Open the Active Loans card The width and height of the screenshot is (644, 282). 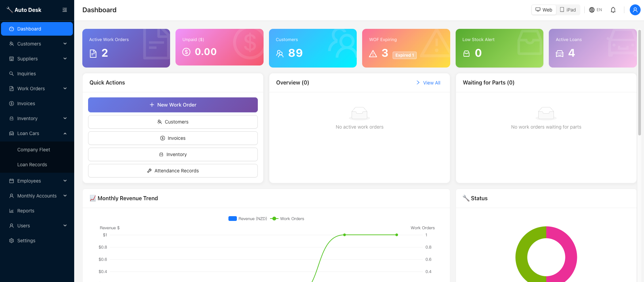point(593,48)
